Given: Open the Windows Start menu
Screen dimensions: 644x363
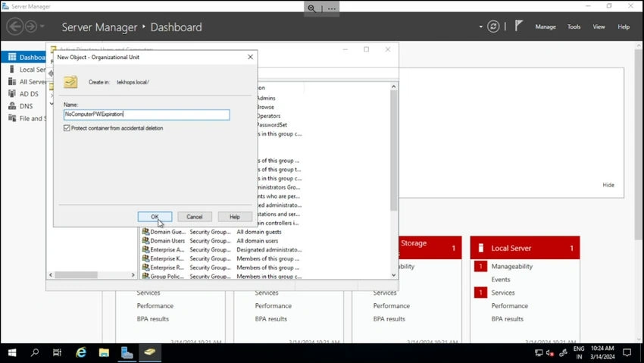Looking at the screenshot, I should click(x=12, y=352).
